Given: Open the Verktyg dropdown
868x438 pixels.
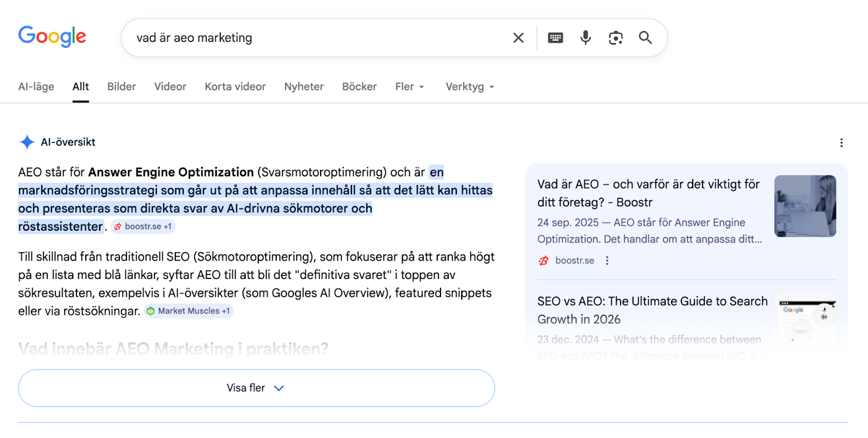Looking at the screenshot, I should coord(470,87).
